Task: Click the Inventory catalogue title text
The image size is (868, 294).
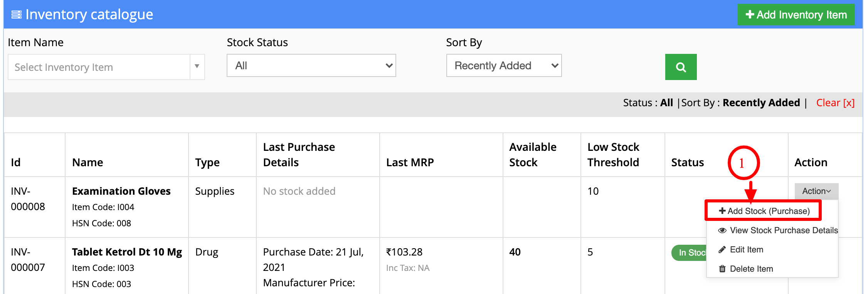Action: point(89,15)
